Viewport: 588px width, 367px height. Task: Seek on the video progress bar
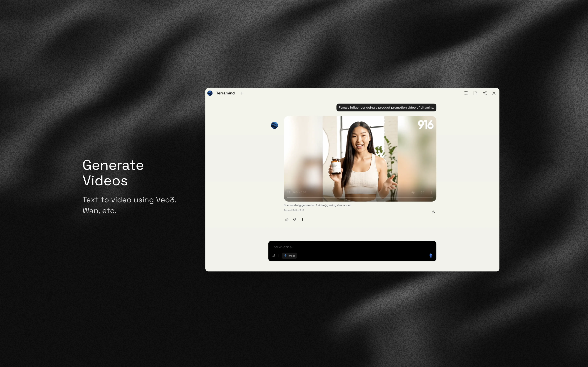(360, 197)
